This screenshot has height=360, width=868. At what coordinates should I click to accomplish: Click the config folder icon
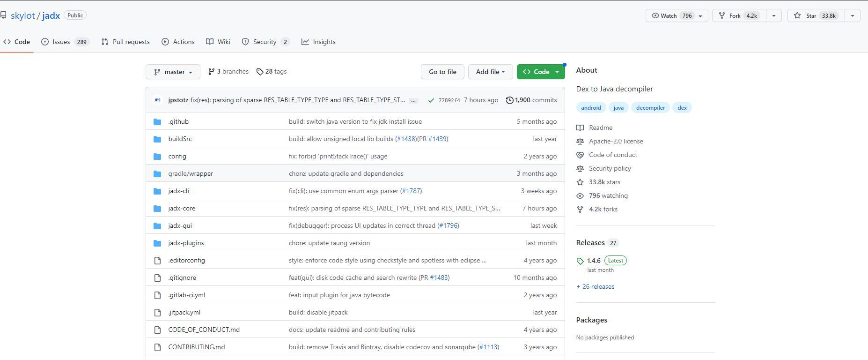tap(157, 156)
